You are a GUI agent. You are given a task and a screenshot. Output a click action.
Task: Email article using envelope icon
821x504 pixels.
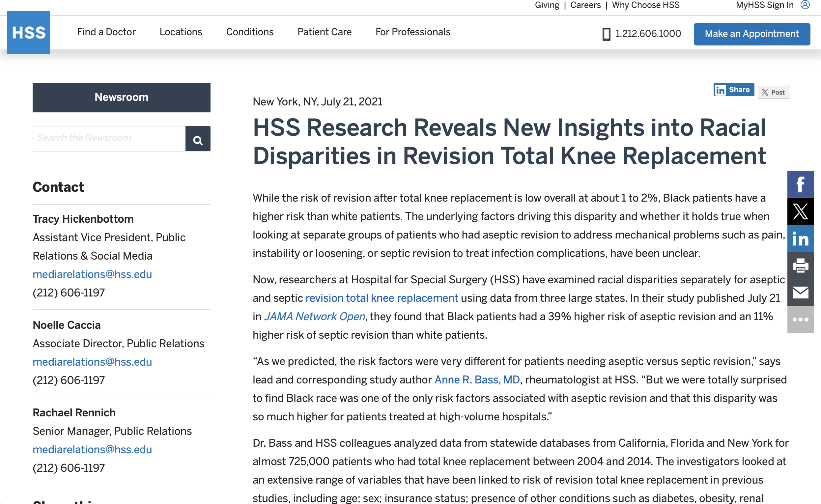tap(800, 293)
